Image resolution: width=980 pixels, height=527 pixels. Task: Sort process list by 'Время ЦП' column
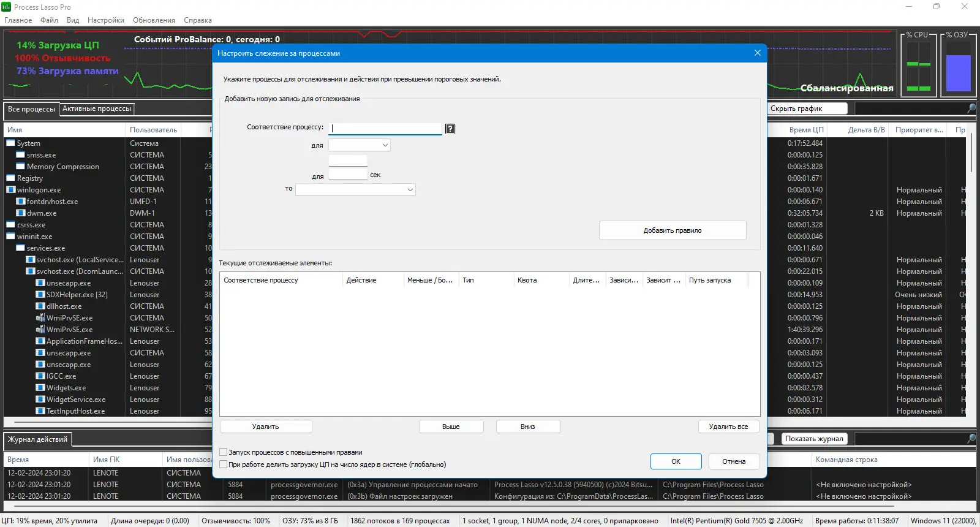(798, 130)
